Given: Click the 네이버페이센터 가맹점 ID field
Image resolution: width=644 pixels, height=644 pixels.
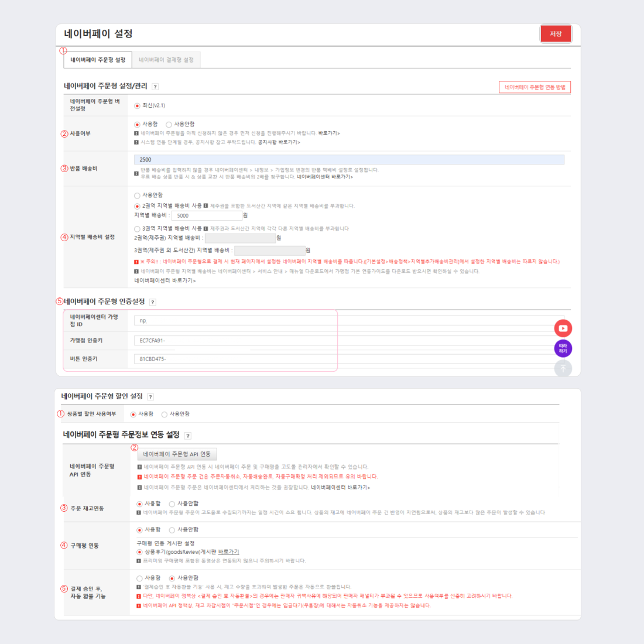Looking at the screenshot, I should click(349, 321).
